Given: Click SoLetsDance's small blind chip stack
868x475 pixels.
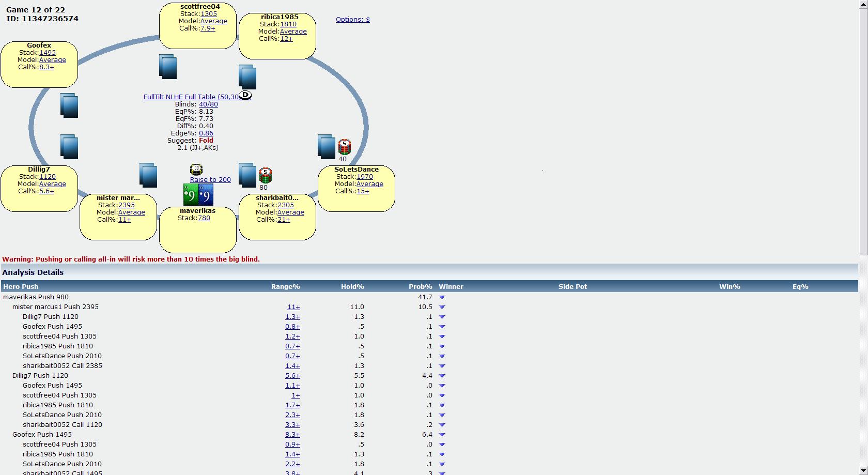Looking at the screenshot, I should (x=344, y=147).
